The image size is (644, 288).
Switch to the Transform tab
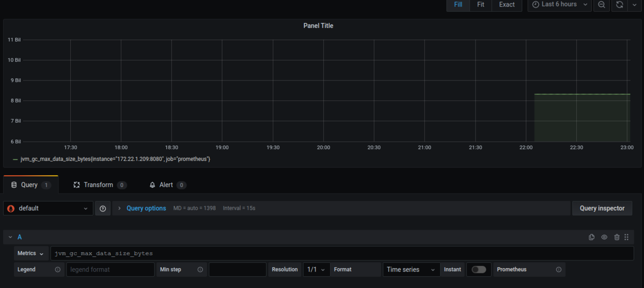(x=99, y=185)
